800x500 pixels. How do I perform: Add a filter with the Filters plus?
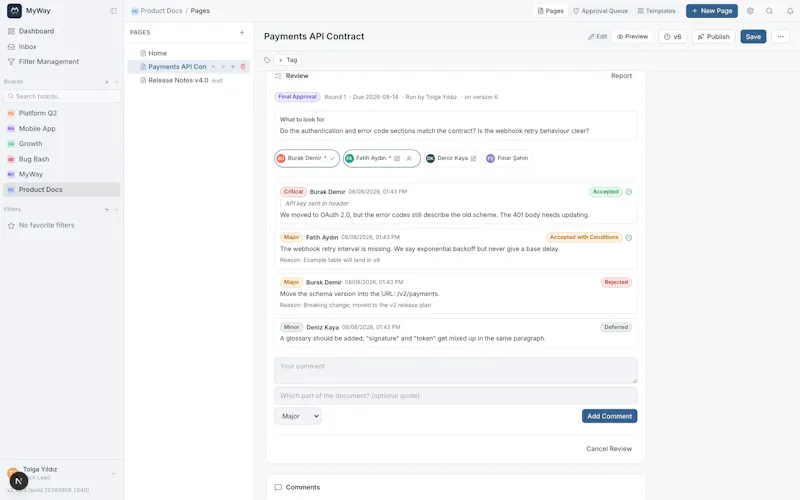tap(107, 209)
